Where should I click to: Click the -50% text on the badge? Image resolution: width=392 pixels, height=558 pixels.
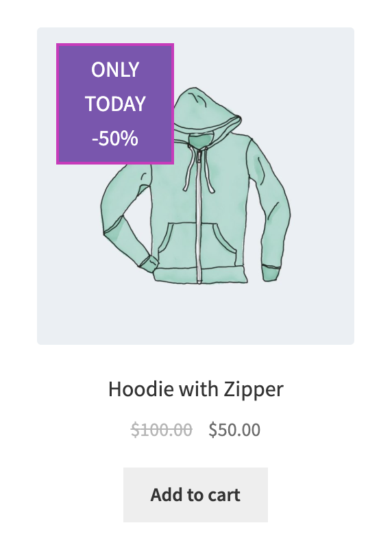point(115,138)
